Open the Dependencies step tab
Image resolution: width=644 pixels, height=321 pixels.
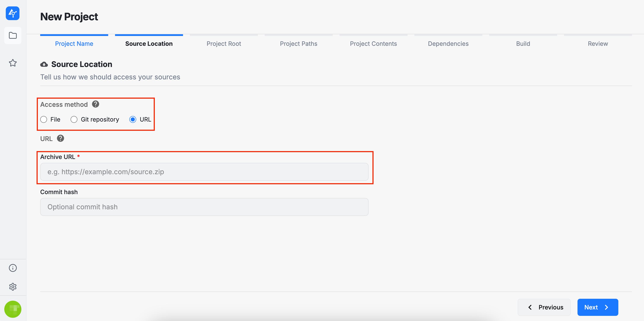tap(448, 43)
